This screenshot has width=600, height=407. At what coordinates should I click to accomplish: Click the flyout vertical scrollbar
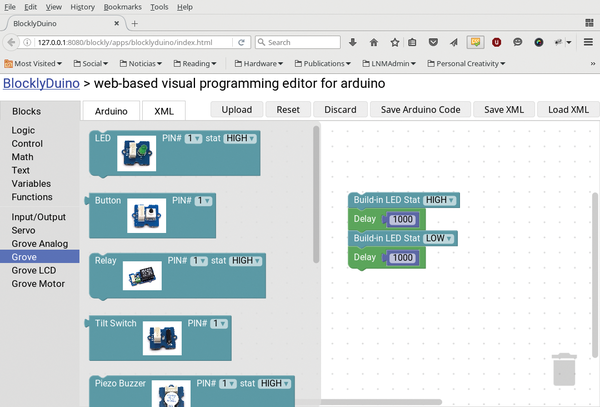coord(316,194)
